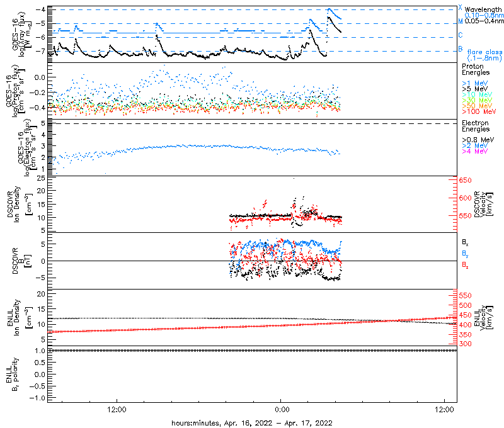
Task: Click the X-class flare peak in X-ray plot
Action: [x=329, y=9]
